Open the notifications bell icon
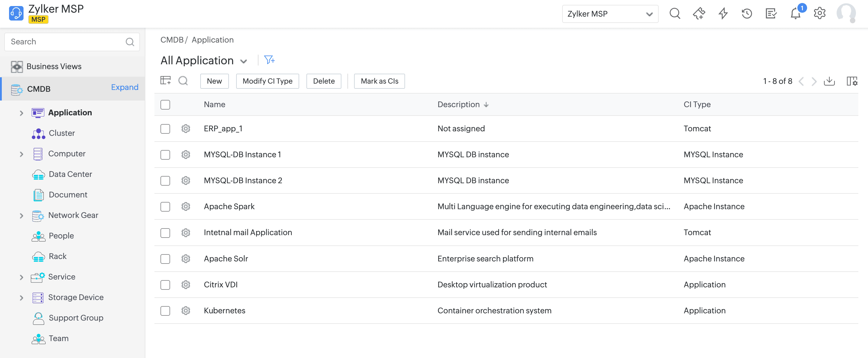This screenshot has width=868, height=358. click(x=795, y=14)
